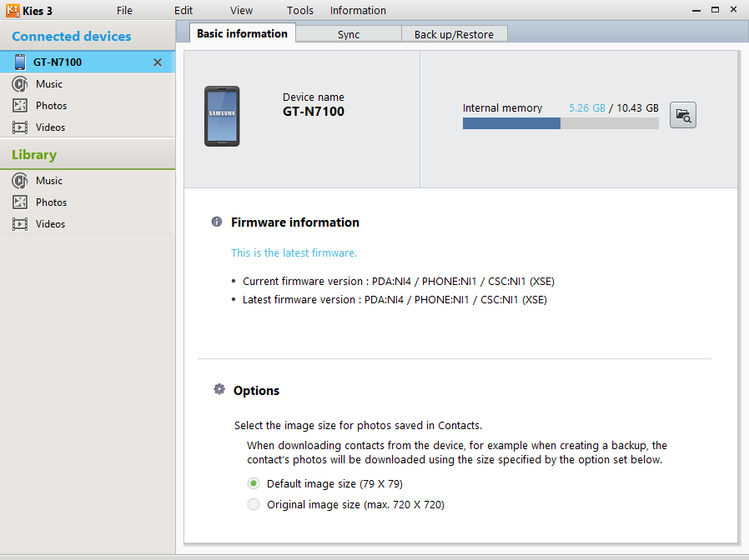Click the GT-N7100 phone icon in sidebar
Viewport: 749px width, 560px height.
[x=20, y=62]
